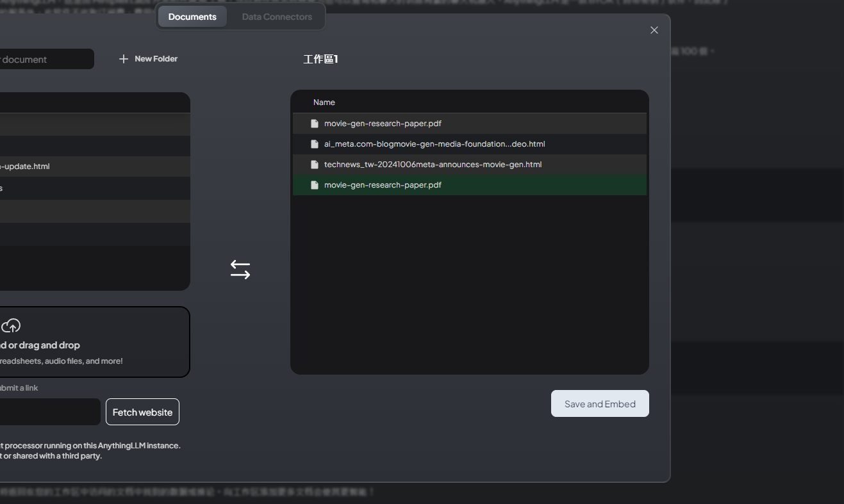
Task: Click file icon of technews_tw row
Action: 315,165
